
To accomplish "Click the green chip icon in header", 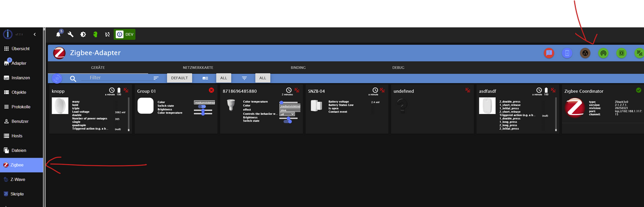I will point(622,53).
